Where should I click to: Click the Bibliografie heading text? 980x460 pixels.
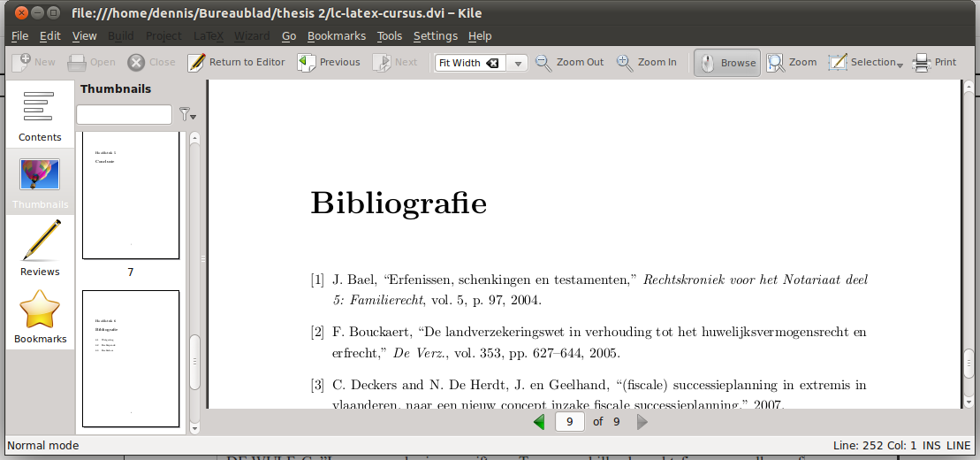point(399,203)
